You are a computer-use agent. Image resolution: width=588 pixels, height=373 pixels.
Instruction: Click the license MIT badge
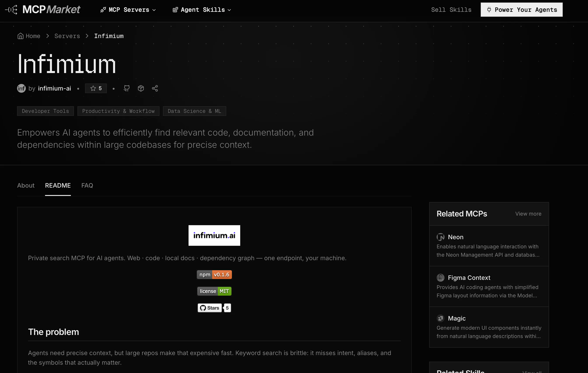click(x=214, y=291)
